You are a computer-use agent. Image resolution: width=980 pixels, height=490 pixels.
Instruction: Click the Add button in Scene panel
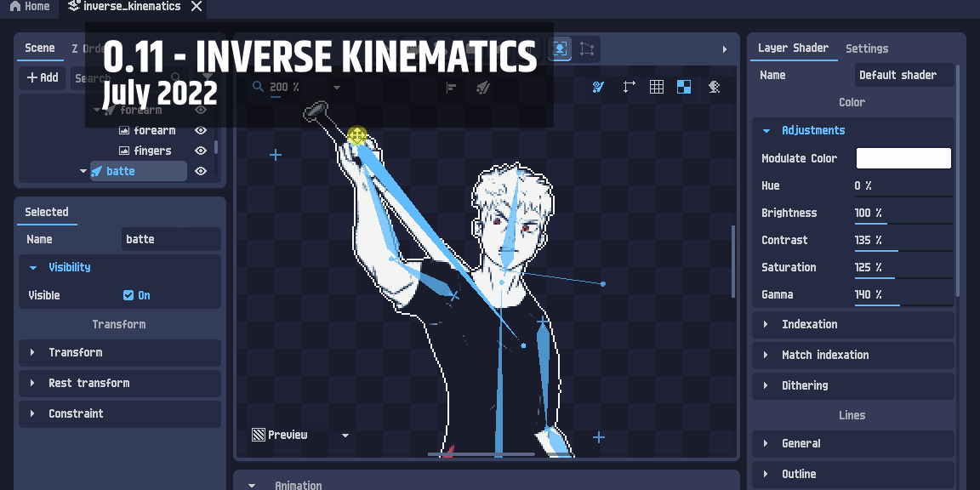40,77
